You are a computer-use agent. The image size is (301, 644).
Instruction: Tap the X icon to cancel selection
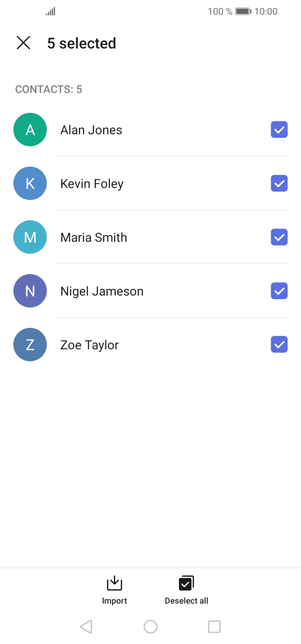point(23,43)
